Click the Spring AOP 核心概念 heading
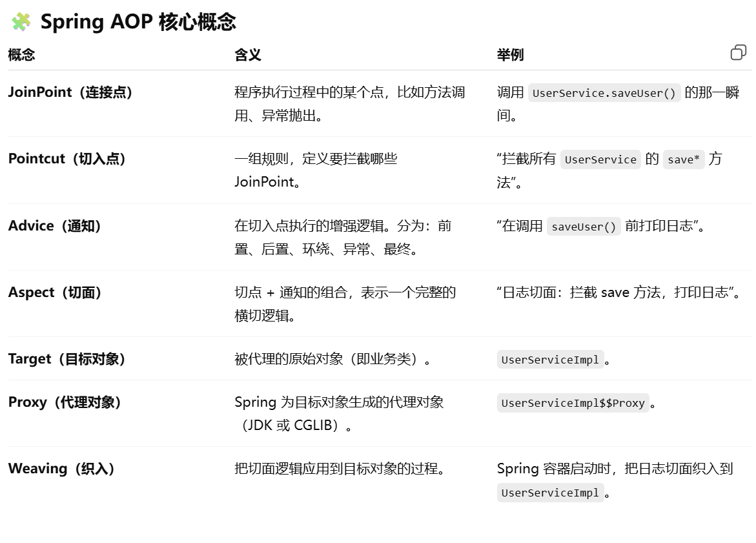The image size is (756, 543). click(x=138, y=22)
